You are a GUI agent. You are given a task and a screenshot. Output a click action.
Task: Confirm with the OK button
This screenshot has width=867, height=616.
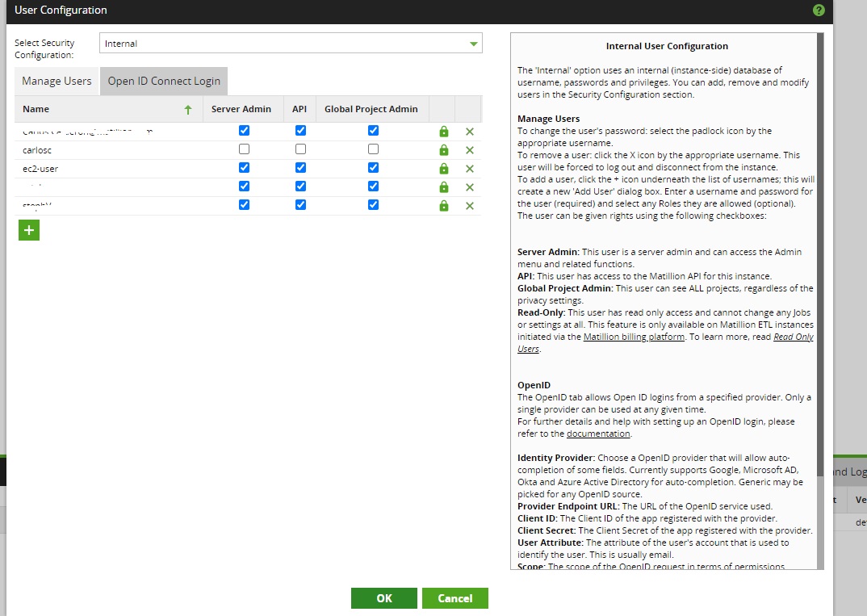click(383, 598)
